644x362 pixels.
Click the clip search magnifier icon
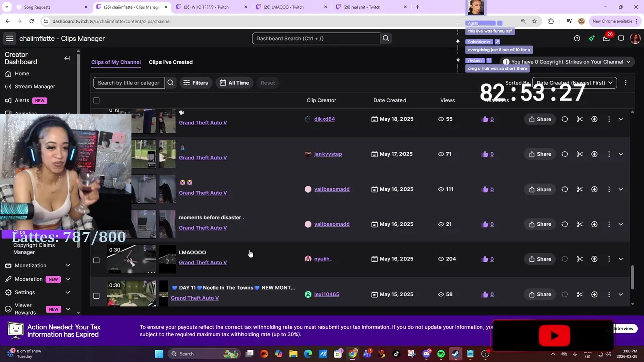coord(170,83)
